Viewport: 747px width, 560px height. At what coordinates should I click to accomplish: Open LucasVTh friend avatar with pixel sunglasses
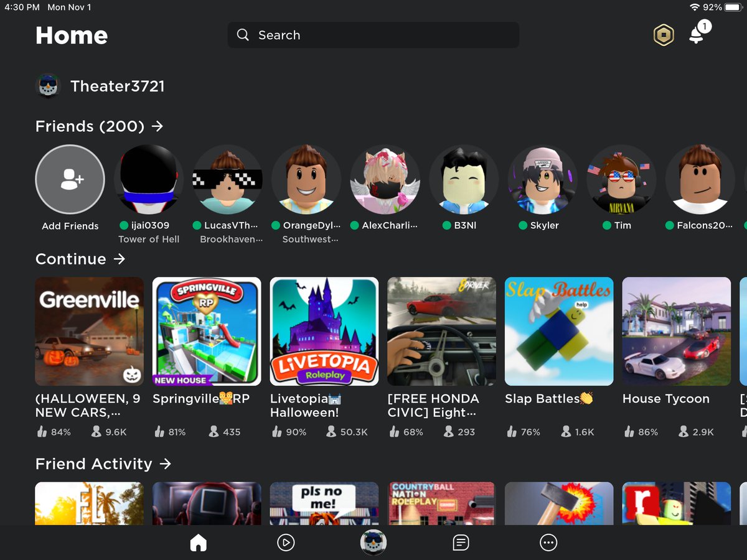tap(227, 180)
